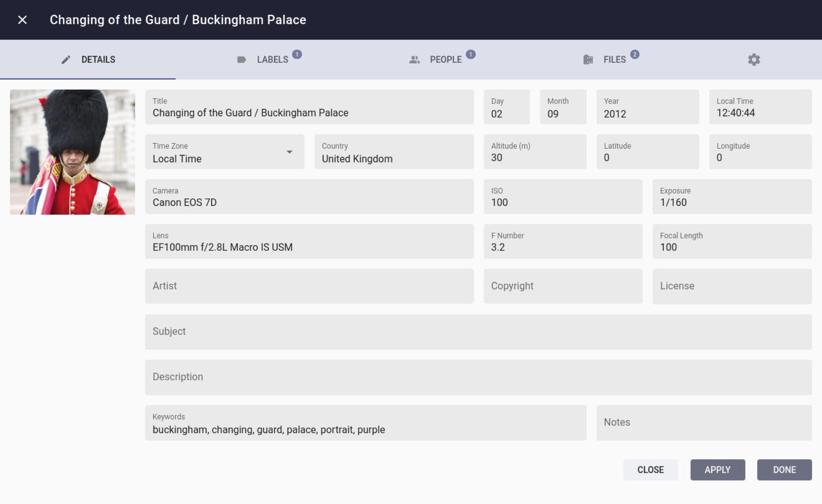
Task: Focus the Description text area
Action: (478, 377)
